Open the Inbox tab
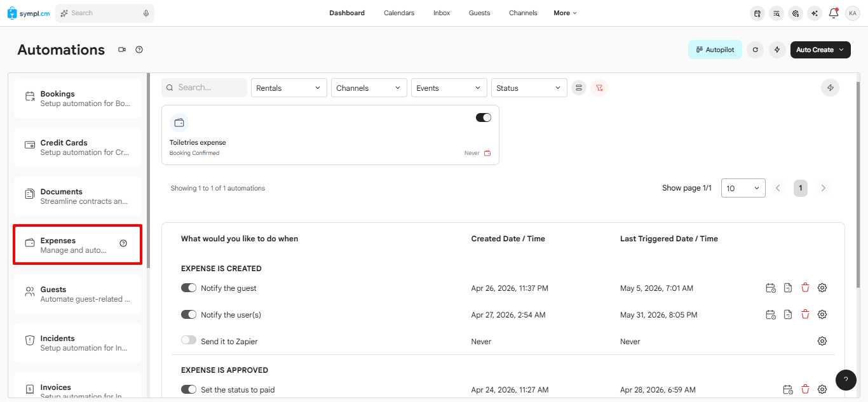This screenshot has width=868, height=402. tap(442, 13)
